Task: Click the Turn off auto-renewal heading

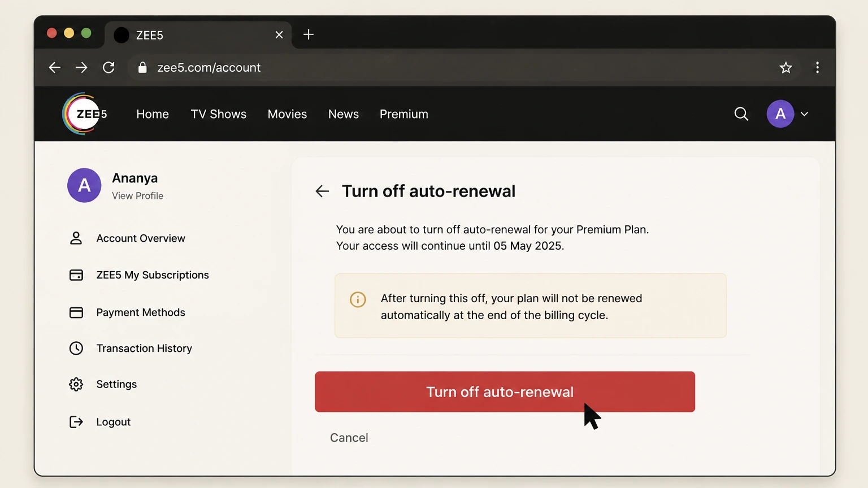Action: [x=428, y=191]
